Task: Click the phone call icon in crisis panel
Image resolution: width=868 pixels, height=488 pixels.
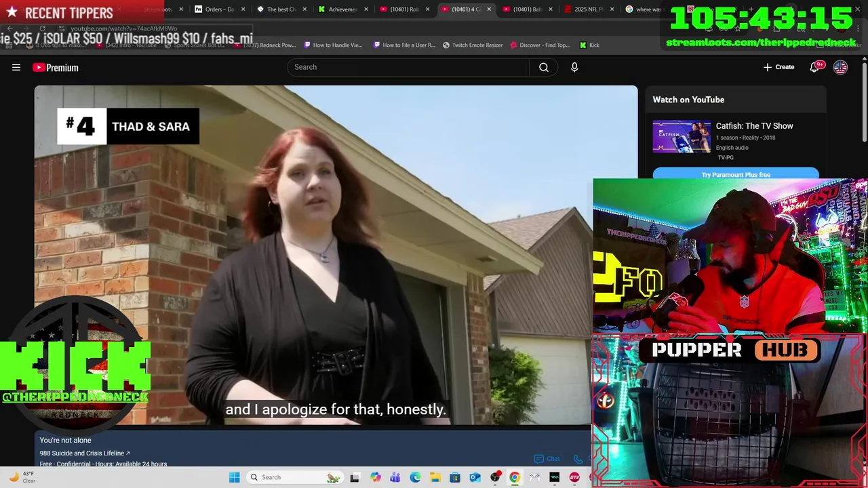Action: (578, 460)
